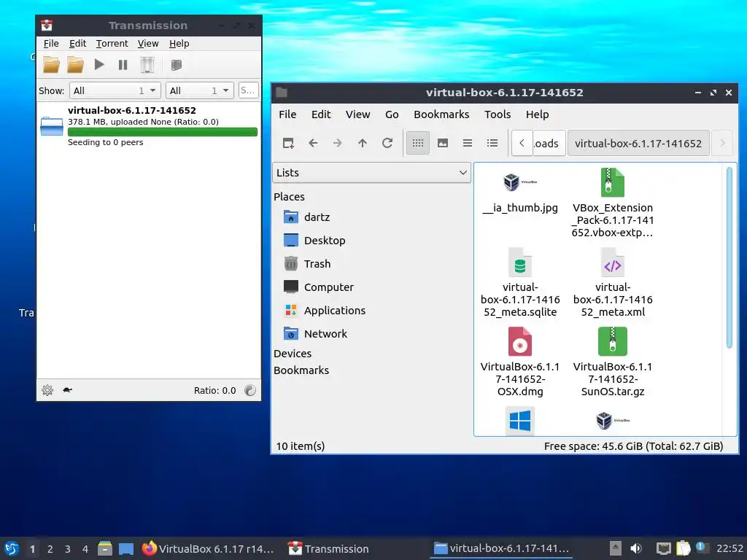Viewport: 747px width, 560px height.
Task: Open the file manager Go menu
Action: click(392, 114)
